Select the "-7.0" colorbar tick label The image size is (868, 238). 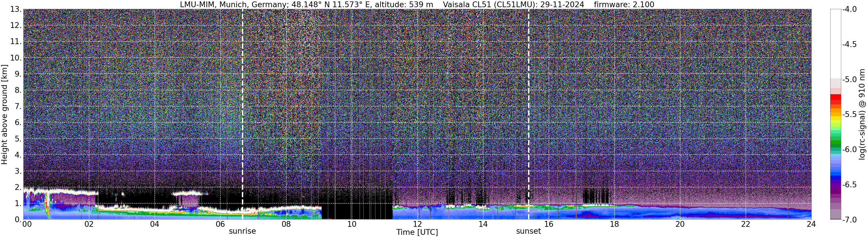(x=850, y=220)
